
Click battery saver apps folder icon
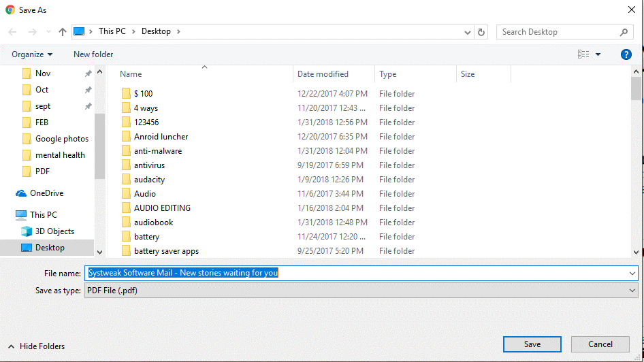pos(126,251)
